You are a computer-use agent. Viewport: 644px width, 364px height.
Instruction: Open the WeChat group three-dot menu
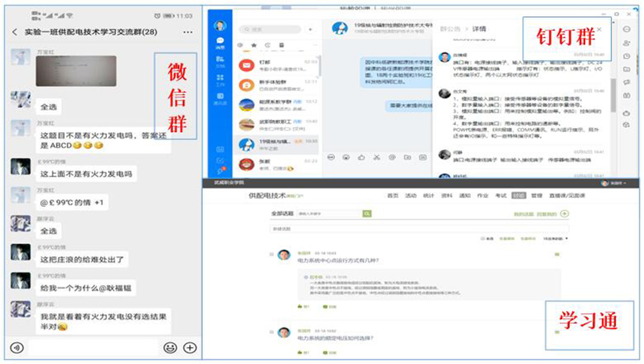(188, 31)
